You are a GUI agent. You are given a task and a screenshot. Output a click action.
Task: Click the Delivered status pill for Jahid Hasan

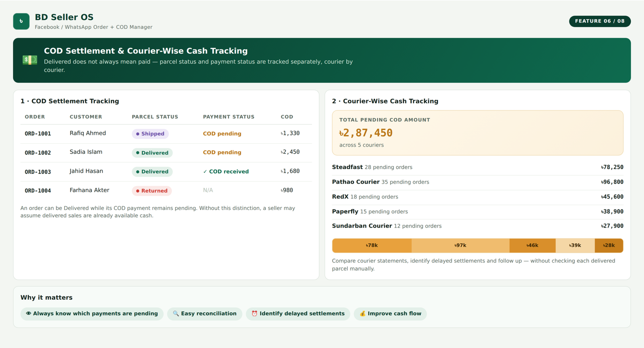coord(152,172)
